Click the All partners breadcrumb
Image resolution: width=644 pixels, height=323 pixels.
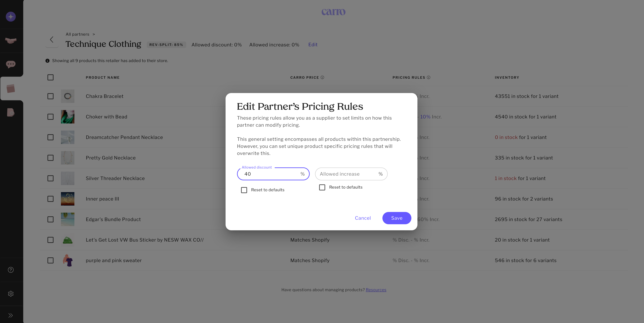77,34
